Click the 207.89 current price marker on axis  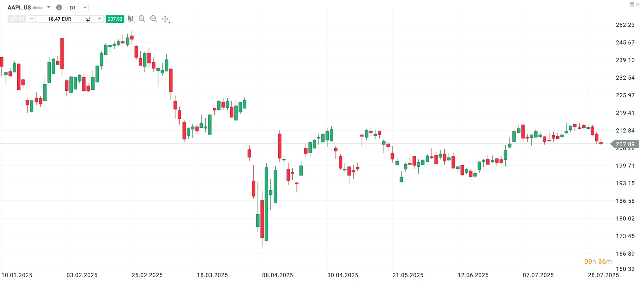(x=625, y=144)
